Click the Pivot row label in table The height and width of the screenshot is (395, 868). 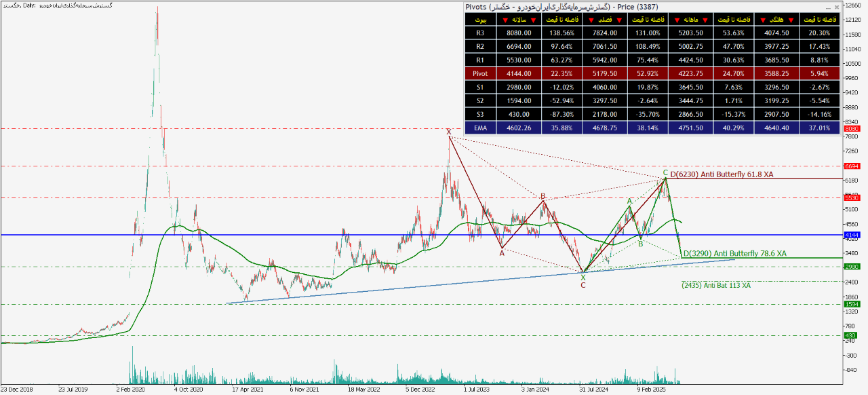pyautogui.click(x=480, y=73)
